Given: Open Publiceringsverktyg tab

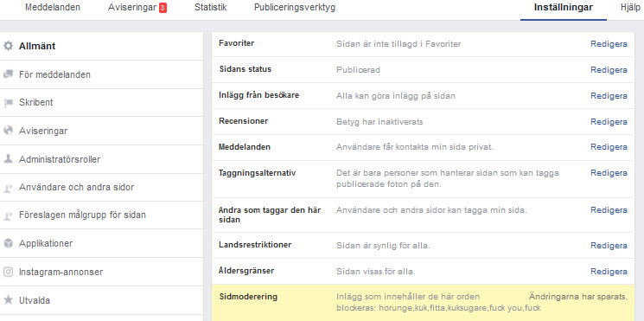Looking at the screenshot, I should point(295,8).
